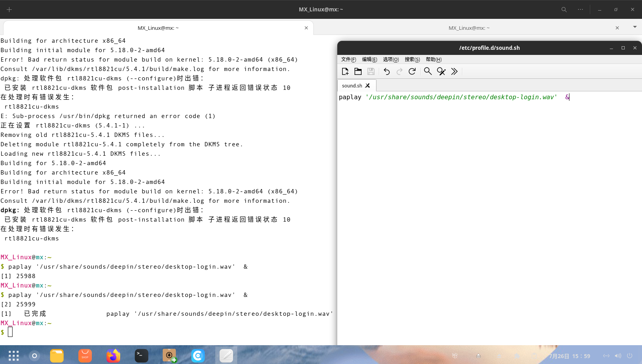
Task: Click 'Loading new rtl8821cu-5.4.1 DKMS files' line
Action: (x=81, y=154)
